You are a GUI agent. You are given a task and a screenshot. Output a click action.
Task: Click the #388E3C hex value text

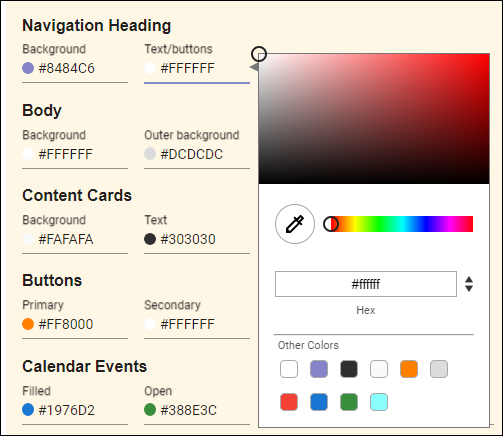pyautogui.click(x=189, y=410)
